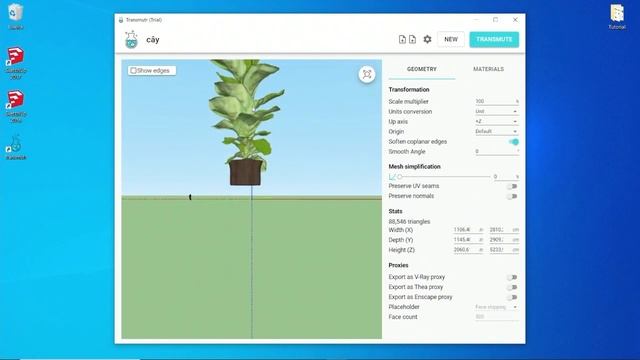Click the Transmutr title bar app icon
640x360 pixels.
[121, 20]
